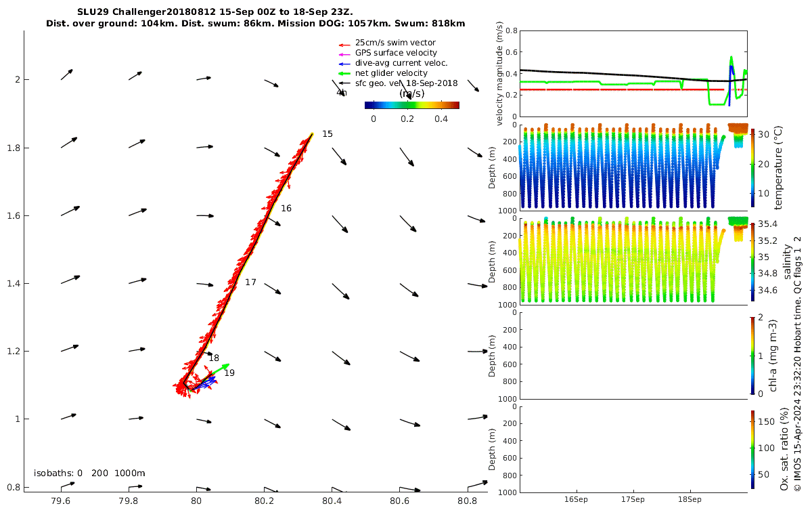The height and width of the screenshot is (508, 812).
Task: Click the day 15 marker on glider track
Action: pyautogui.click(x=327, y=134)
